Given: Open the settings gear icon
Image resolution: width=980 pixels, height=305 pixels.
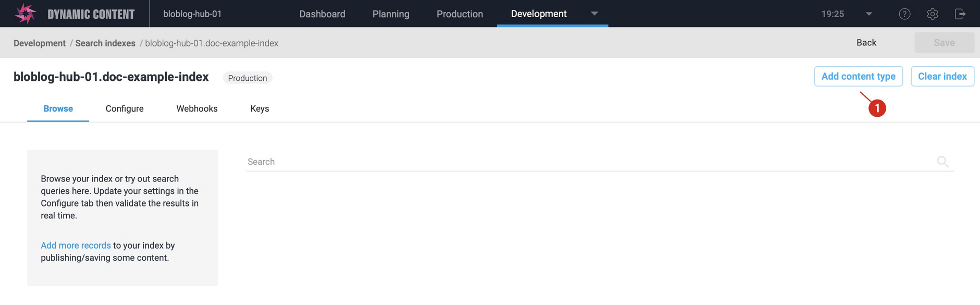Looking at the screenshot, I should 933,14.
